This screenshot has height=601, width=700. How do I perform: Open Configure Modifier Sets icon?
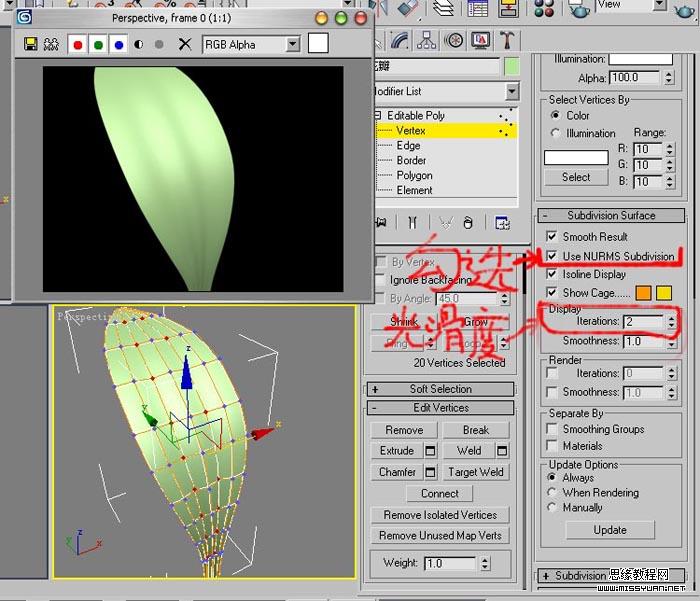[x=503, y=222]
